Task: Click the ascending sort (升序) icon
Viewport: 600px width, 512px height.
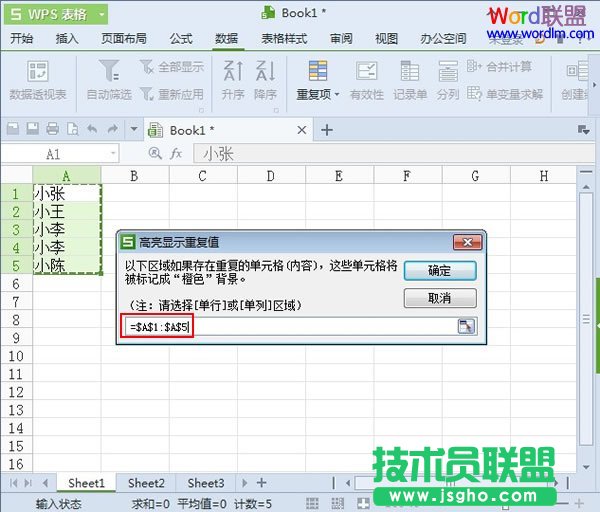Action: point(233,71)
